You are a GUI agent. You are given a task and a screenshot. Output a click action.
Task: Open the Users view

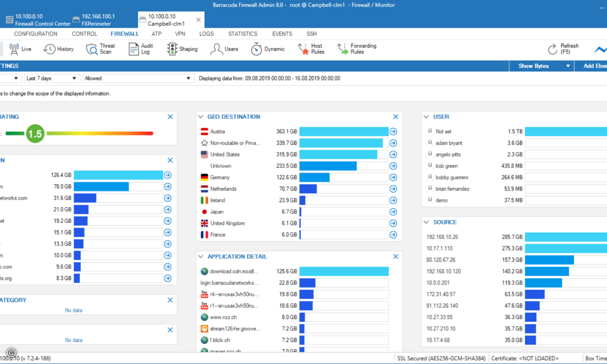[225, 49]
